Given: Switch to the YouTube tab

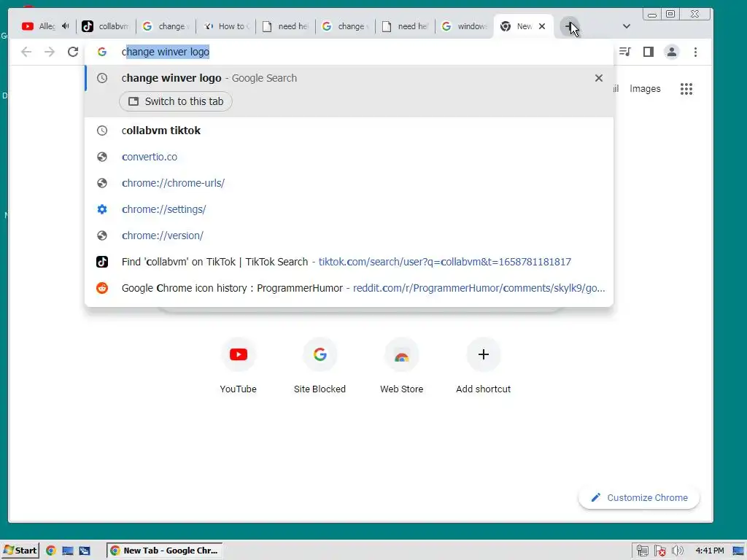Looking at the screenshot, I should (x=39, y=26).
